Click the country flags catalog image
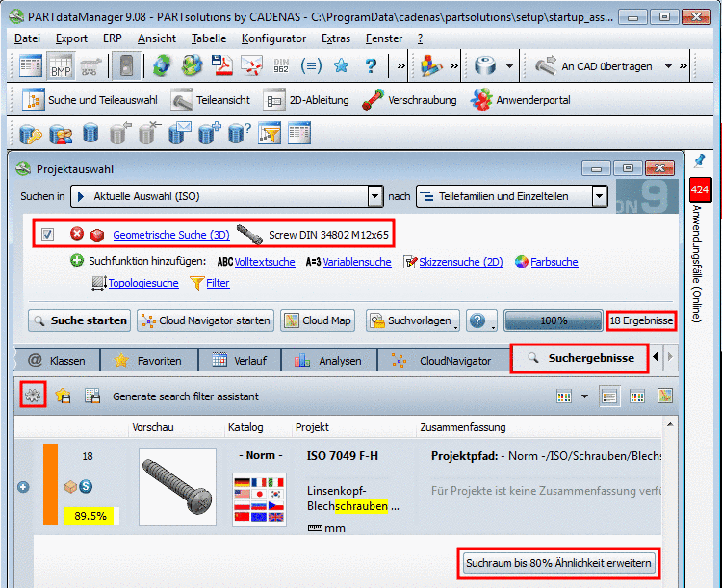 pos(259,499)
